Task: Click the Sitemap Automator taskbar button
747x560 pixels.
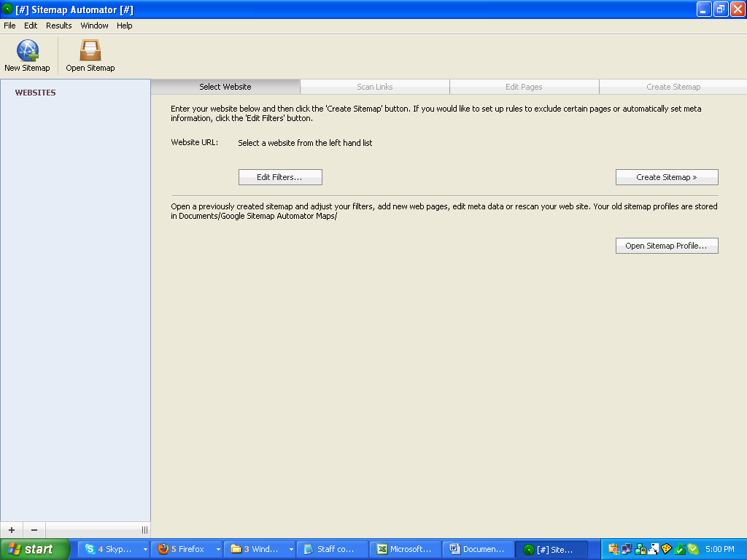Action: coord(551,550)
